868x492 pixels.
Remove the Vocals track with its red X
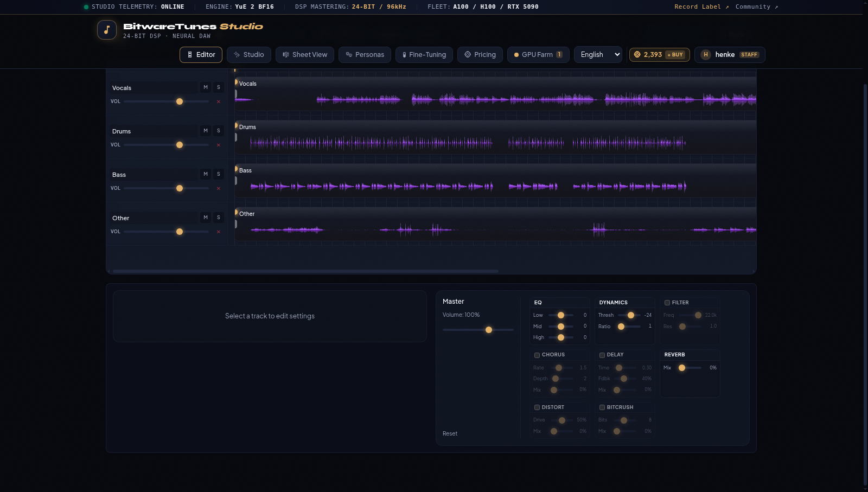point(219,101)
